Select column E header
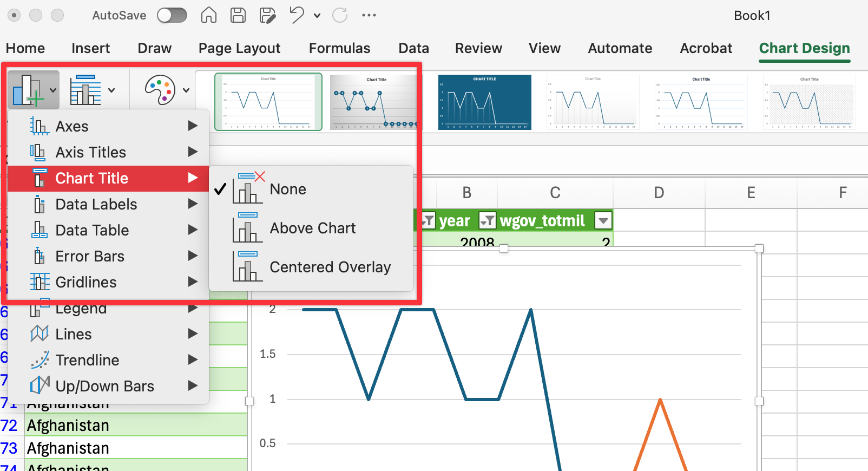 [751, 193]
